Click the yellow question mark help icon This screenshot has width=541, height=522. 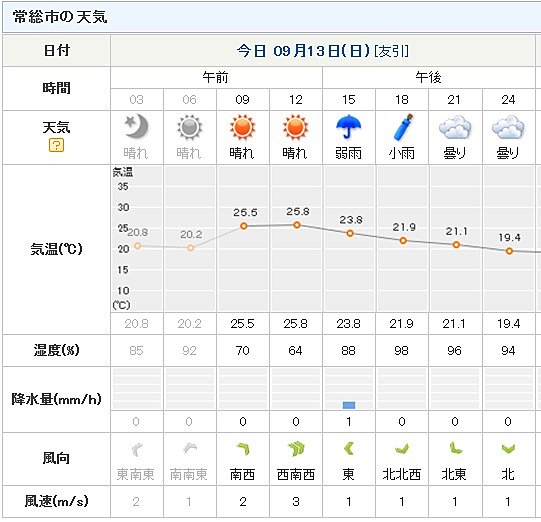(56, 145)
